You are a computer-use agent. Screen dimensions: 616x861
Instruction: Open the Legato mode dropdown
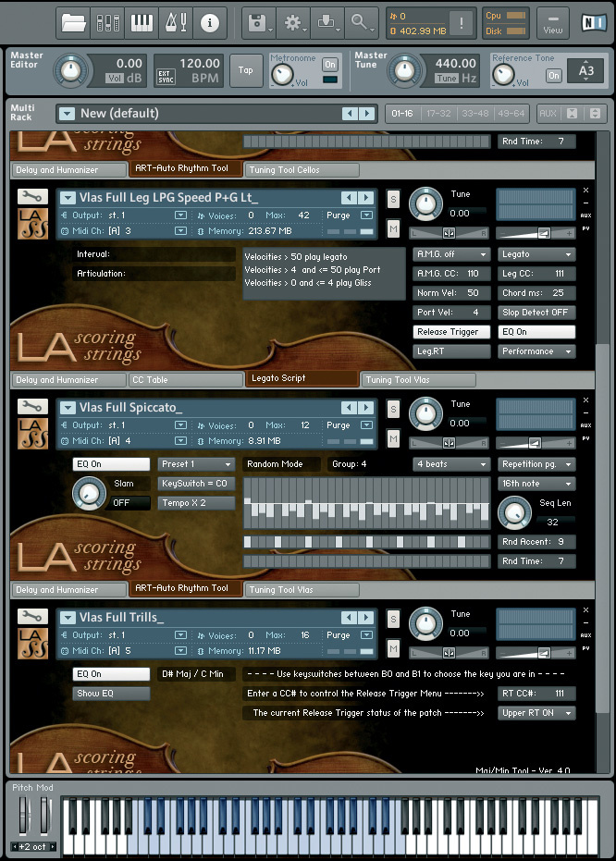[536, 254]
